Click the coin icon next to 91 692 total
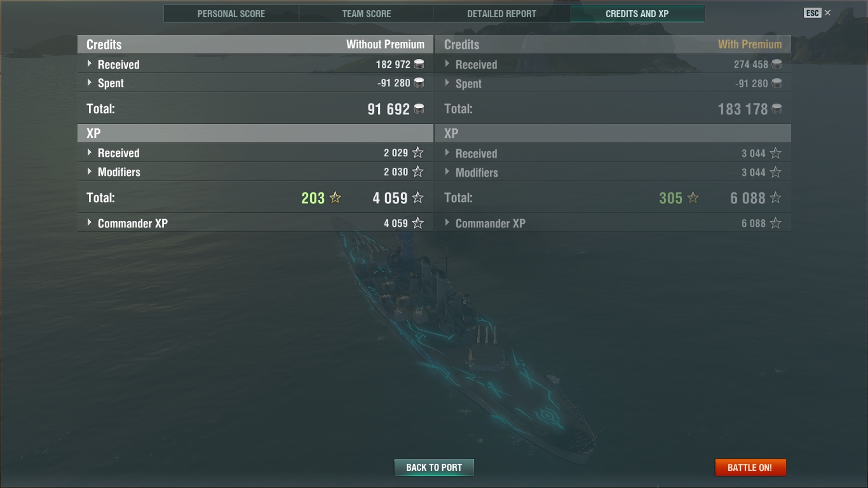 pos(419,109)
